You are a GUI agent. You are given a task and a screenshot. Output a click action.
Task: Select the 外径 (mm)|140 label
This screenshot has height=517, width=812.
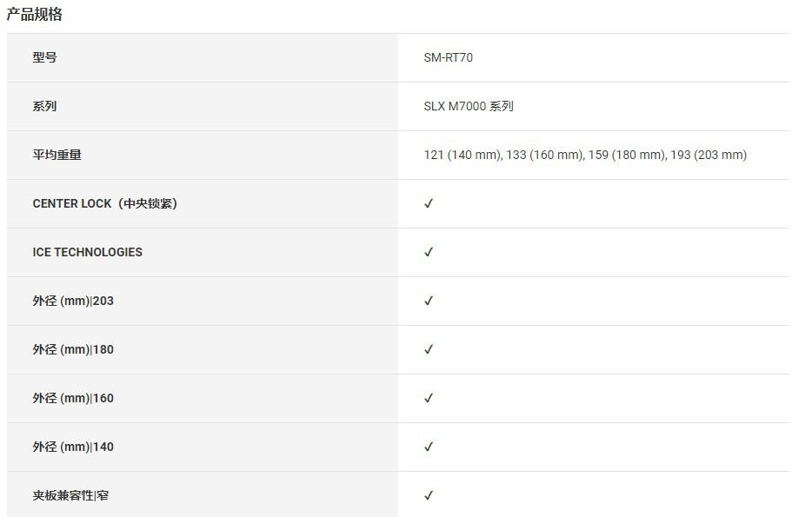coord(73,447)
